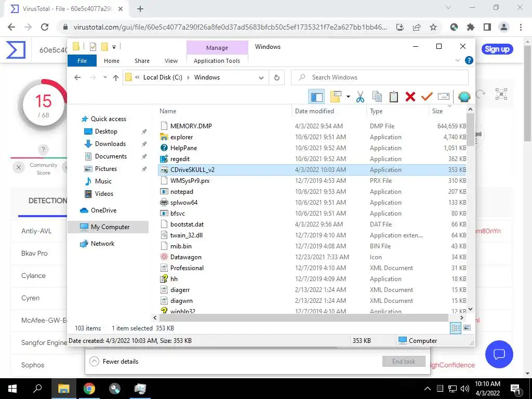Select the Datawagon icon file
The height and width of the screenshot is (399, 532).
click(x=312, y=257)
